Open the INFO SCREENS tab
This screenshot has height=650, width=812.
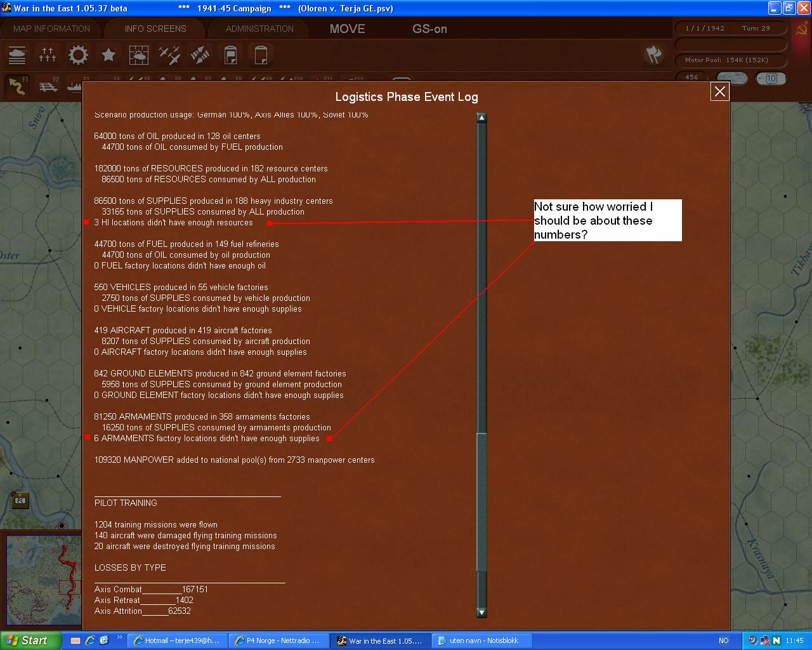(155, 29)
